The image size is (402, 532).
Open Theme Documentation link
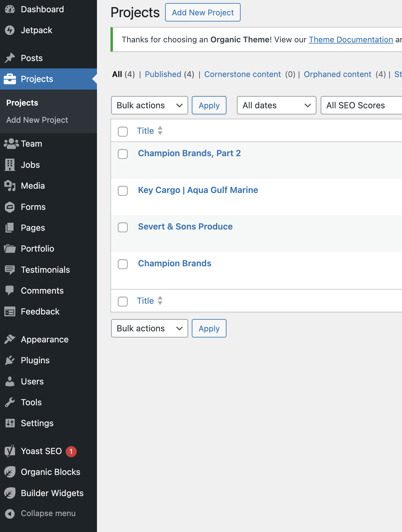[x=351, y=40]
